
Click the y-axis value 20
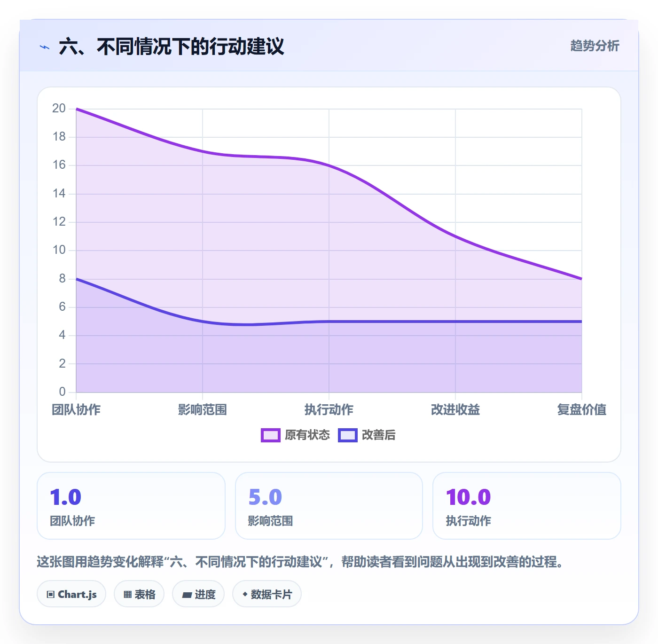(59, 109)
